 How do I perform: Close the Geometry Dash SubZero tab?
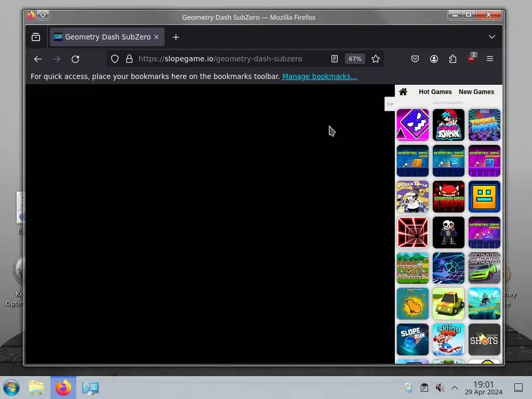(156, 37)
